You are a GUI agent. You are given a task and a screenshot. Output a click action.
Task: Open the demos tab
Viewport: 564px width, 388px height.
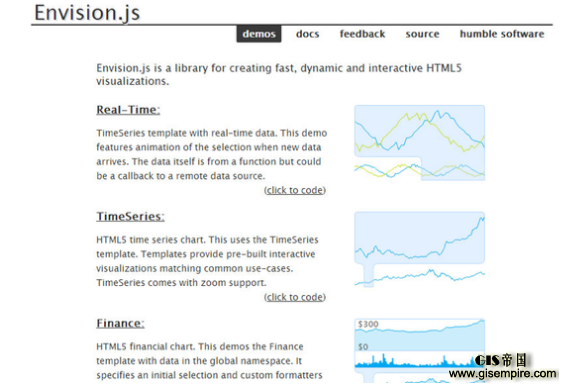click(259, 34)
